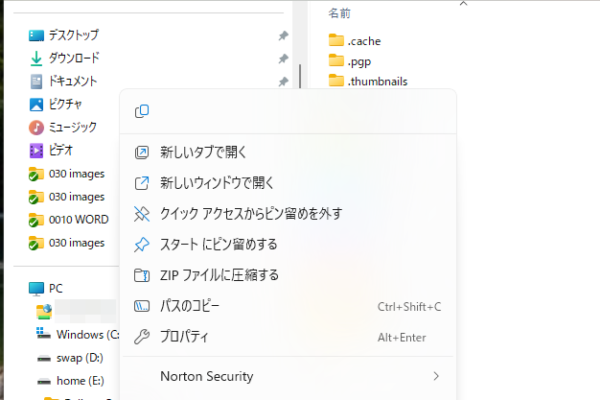Click the sort arrow above 名前 column
Viewport: 600px width, 400px height.
(x=462, y=3)
